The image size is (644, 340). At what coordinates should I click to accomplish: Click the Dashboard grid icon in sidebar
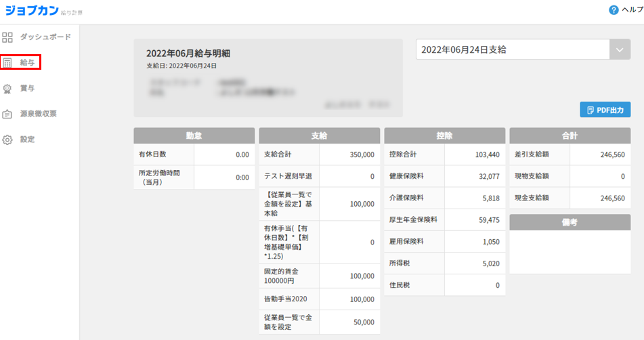(7, 37)
